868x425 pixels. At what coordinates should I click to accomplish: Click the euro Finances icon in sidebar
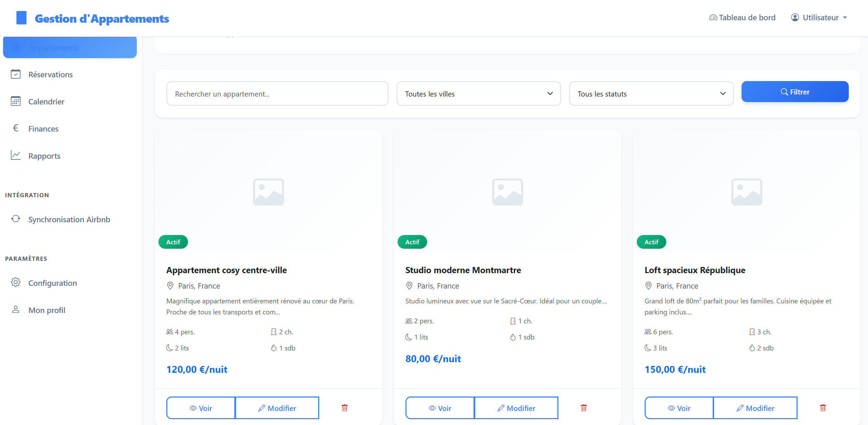15,128
